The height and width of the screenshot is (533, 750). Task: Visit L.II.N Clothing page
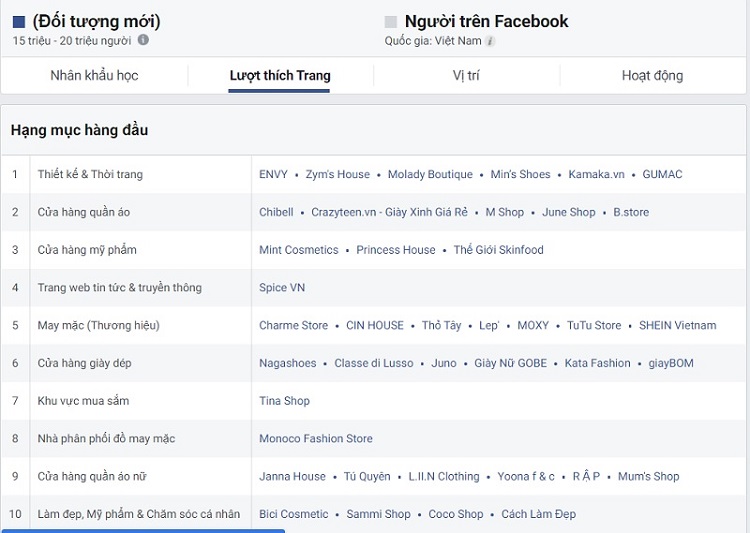[444, 477]
